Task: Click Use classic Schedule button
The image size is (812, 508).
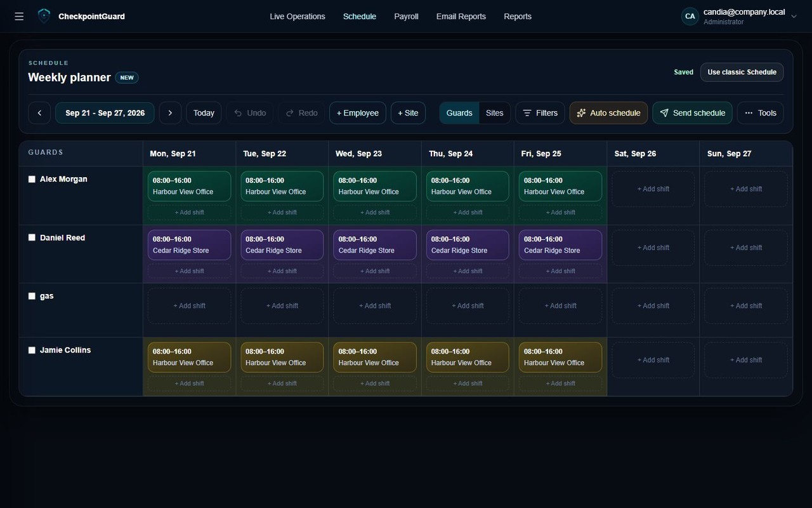Action: (742, 72)
